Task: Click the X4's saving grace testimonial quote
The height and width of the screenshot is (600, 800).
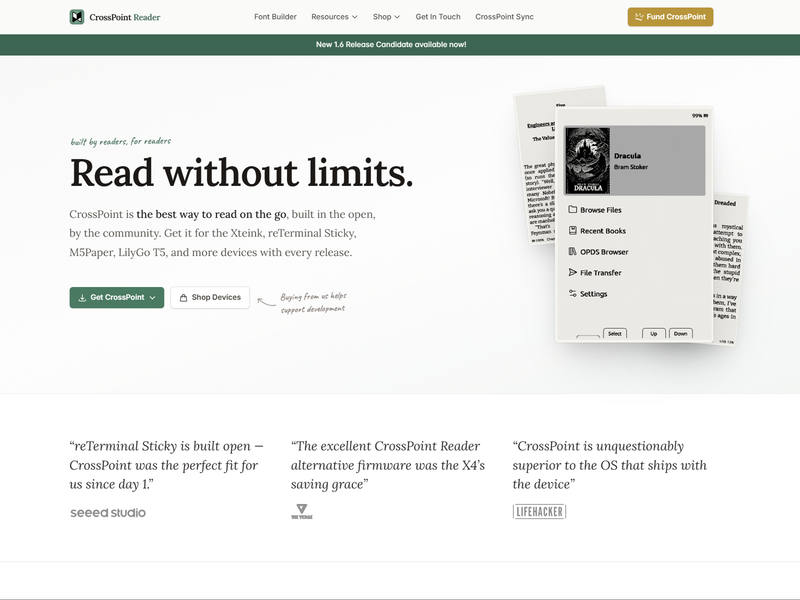Action: point(388,465)
